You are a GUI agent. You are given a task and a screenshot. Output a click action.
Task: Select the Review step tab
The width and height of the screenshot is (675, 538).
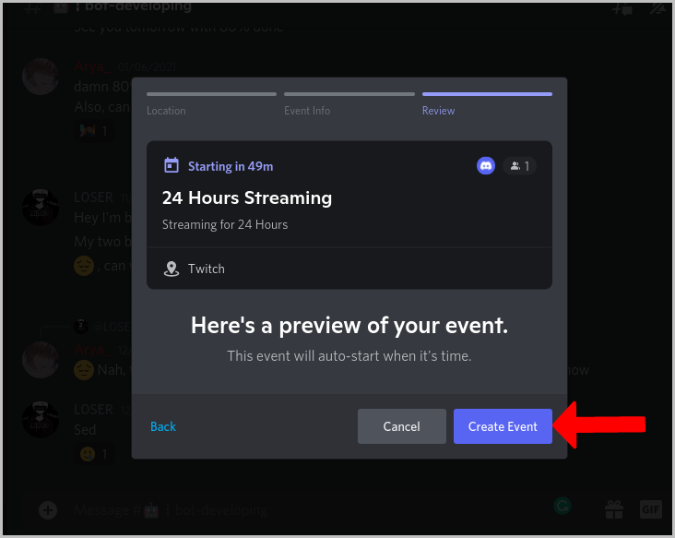487,104
